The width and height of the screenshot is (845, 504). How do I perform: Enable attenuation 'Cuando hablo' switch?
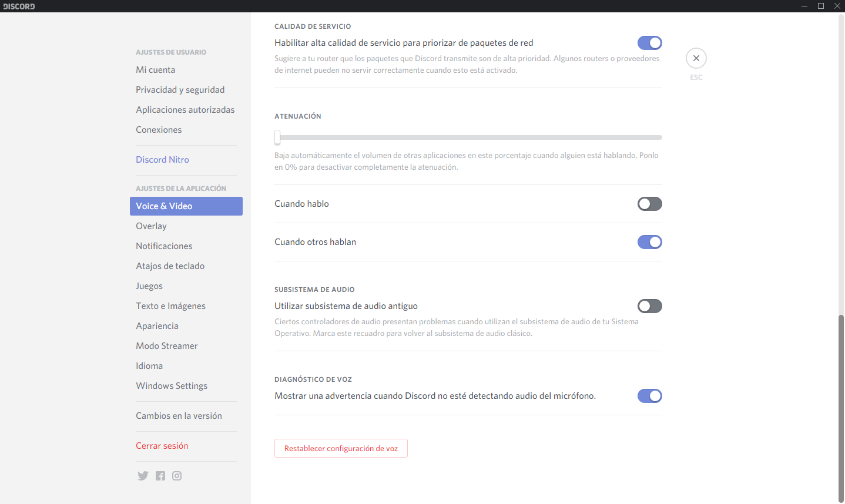[650, 204]
